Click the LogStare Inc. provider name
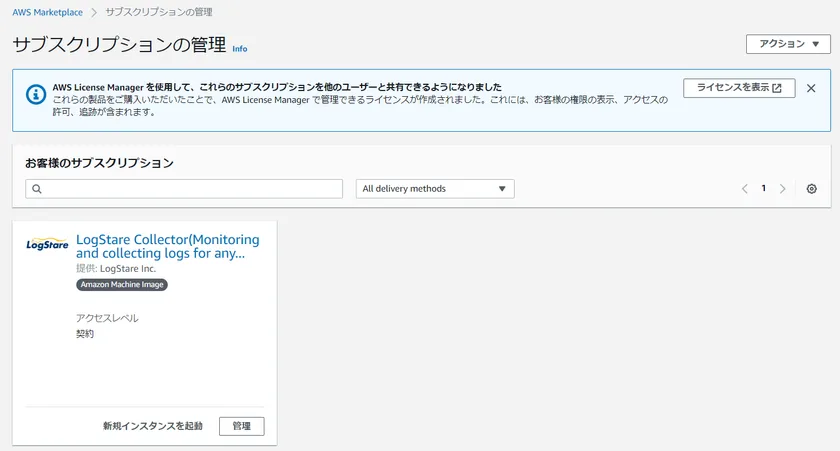 128,268
